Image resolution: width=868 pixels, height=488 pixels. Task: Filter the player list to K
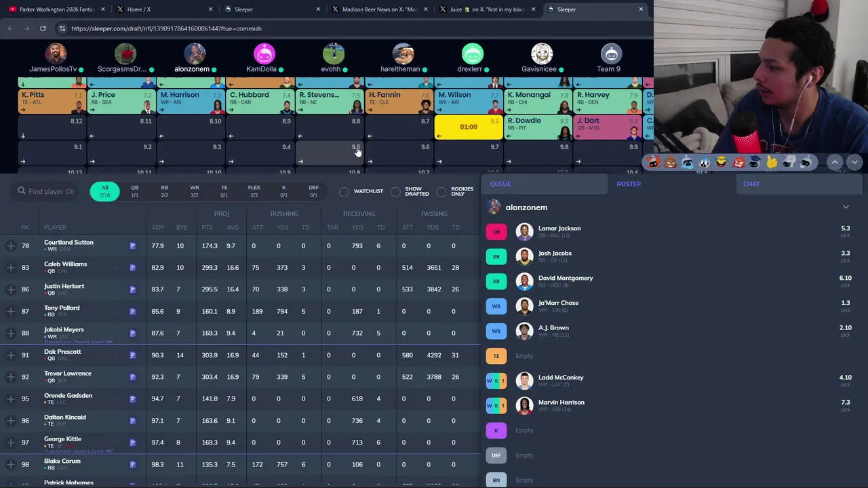click(283, 191)
